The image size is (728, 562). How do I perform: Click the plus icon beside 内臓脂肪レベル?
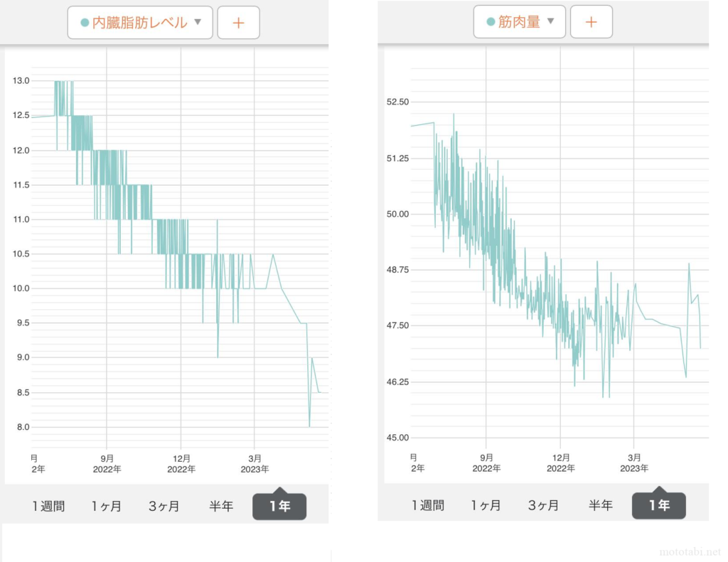coord(238,23)
